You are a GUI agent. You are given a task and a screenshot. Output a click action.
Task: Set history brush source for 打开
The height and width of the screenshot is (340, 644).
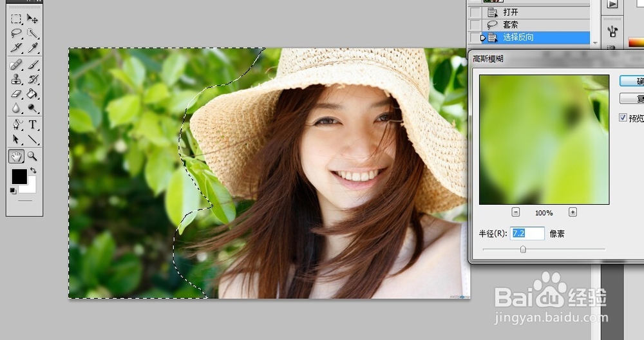click(475, 12)
